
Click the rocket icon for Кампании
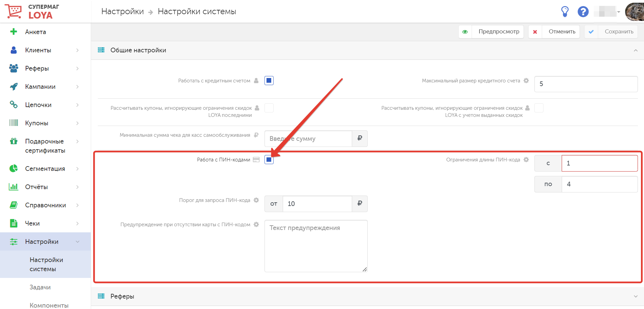(x=13, y=87)
